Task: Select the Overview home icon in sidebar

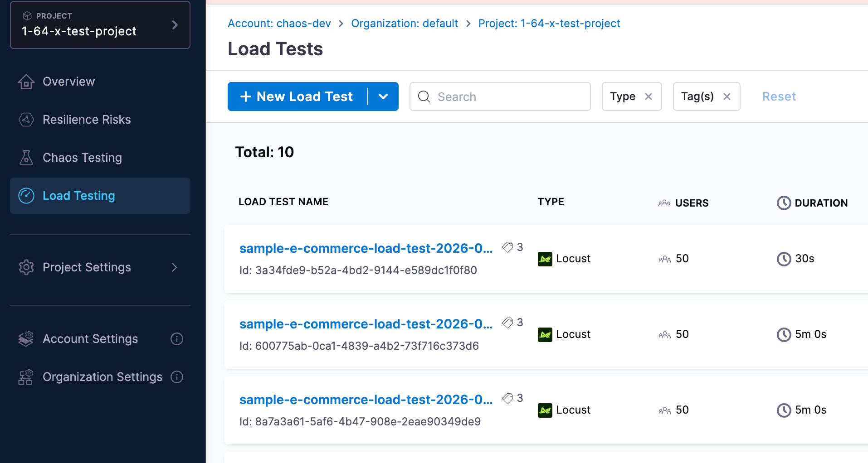Action: pyautogui.click(x=26, y=82)
